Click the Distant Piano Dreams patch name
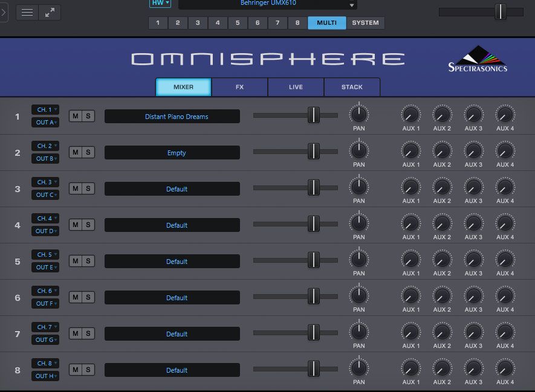Viewport: 535px width, 392px height. click(x=172, y=117)
